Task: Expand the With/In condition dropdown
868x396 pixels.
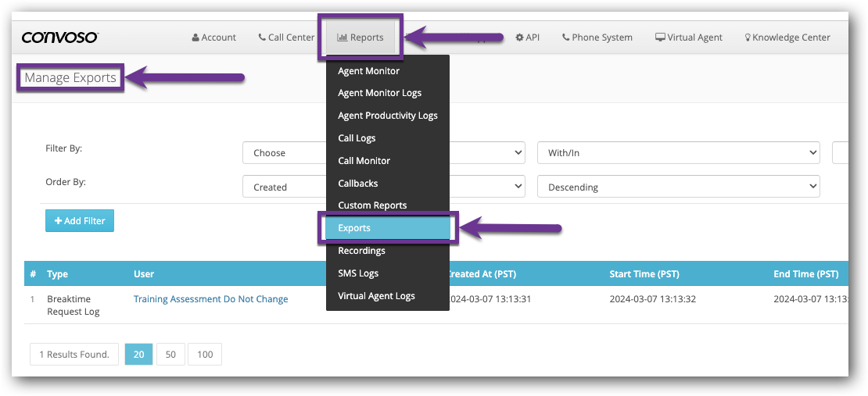Action: (x=678, y=152)
